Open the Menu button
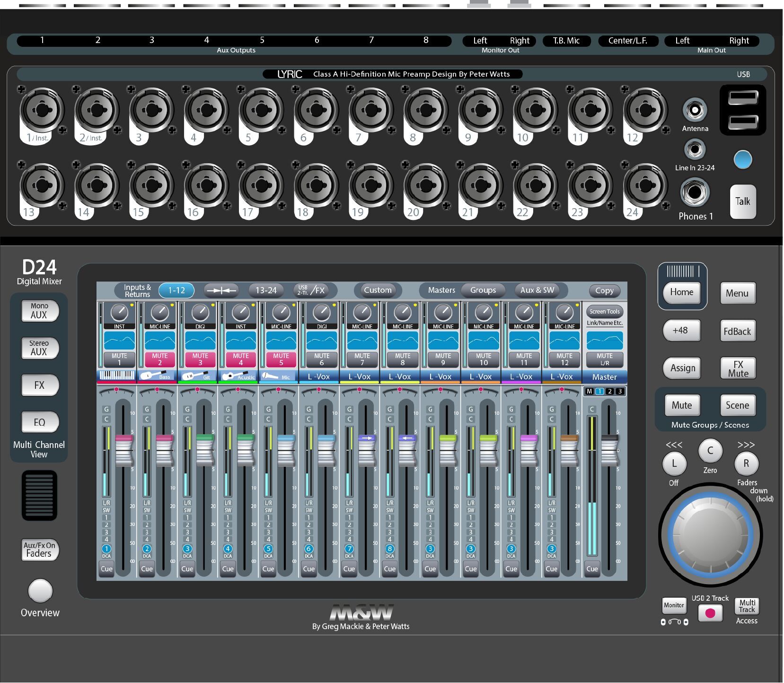 click(x=737, y=293)
